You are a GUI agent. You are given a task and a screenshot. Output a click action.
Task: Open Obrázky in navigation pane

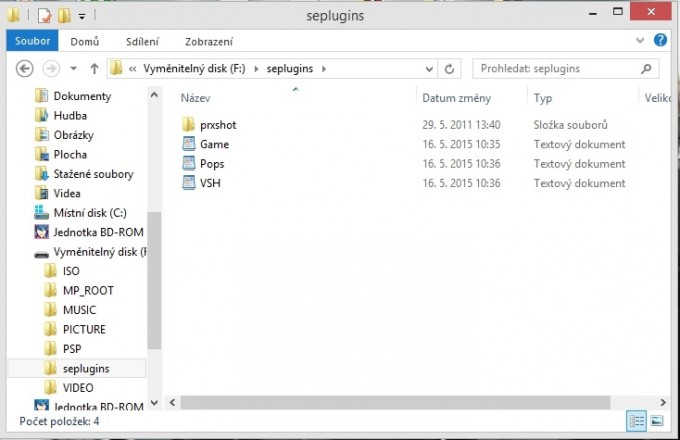[74, 135]
